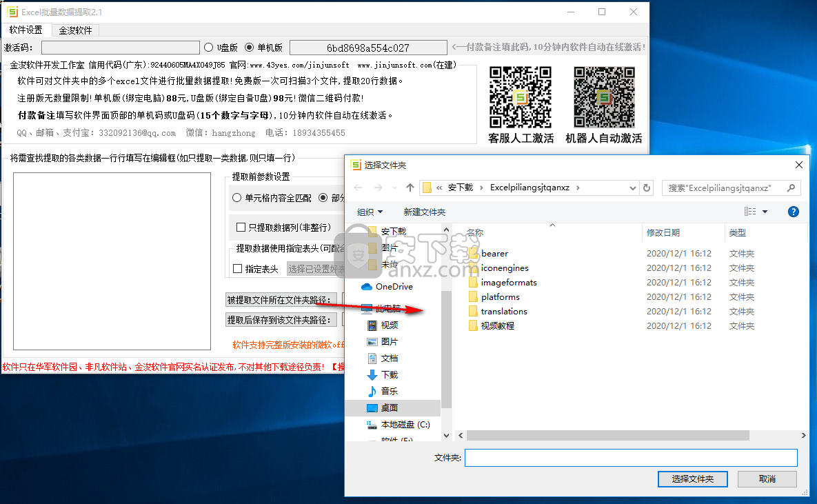
Task: Select the U盘版 radio button
Action: (209, 48)
